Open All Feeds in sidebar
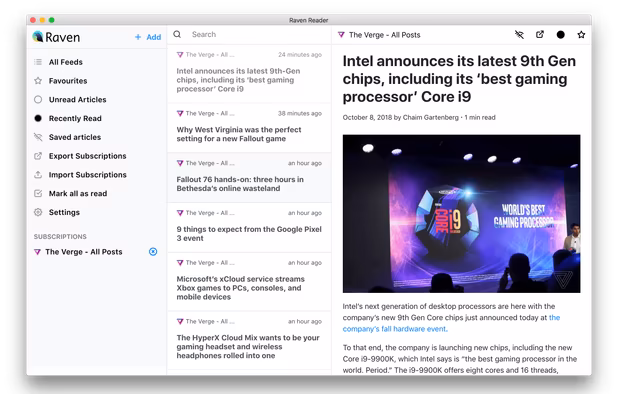Viewport: 618px width, 394px height. 65,62
